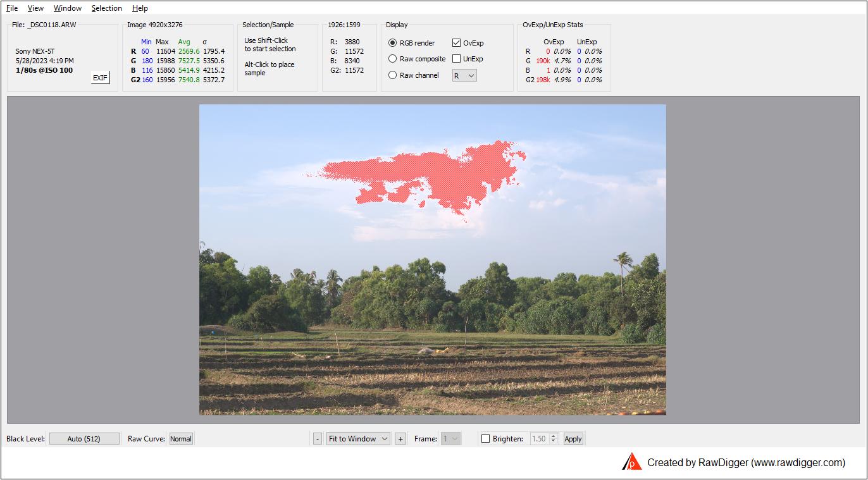This screenshot has width=868, height=480.
Task: Click the G overexposure count 190k
Action: coord(543,61)
